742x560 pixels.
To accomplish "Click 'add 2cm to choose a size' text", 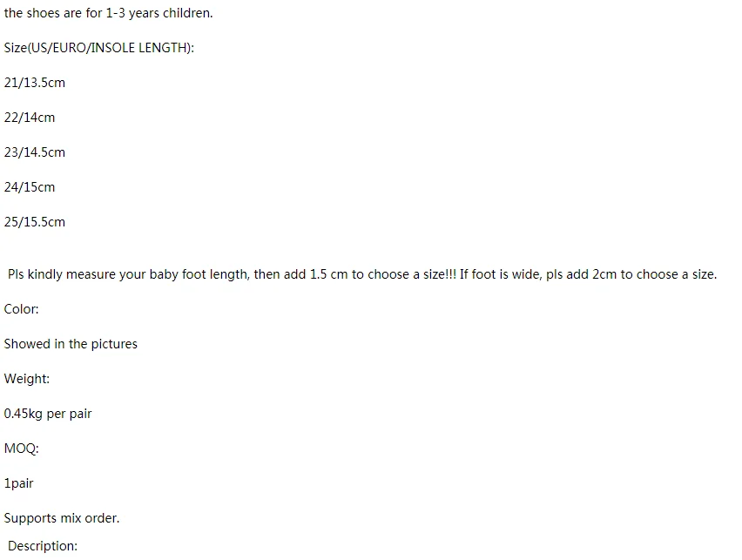I will [x=644, y=274].
